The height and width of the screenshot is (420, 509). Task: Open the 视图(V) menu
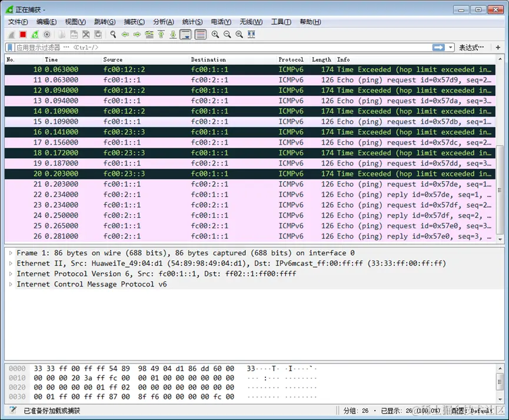pos(75,22)
